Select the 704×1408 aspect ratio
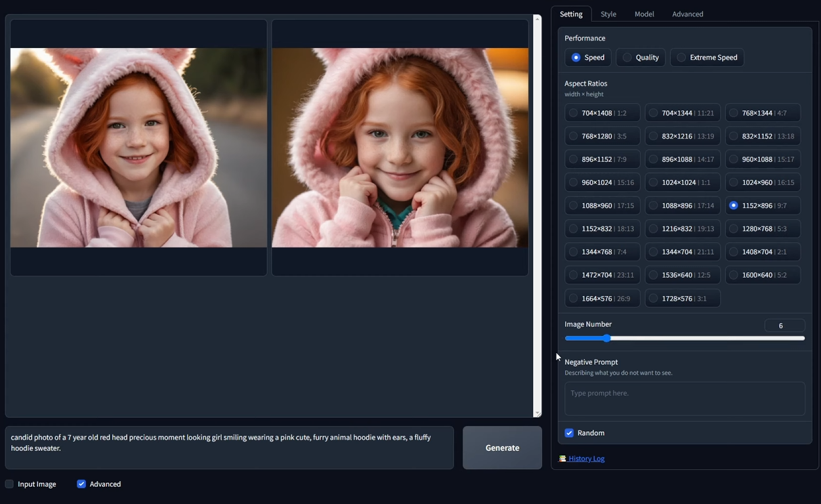This screenshot has height=504, width=821. pos(602,112)
